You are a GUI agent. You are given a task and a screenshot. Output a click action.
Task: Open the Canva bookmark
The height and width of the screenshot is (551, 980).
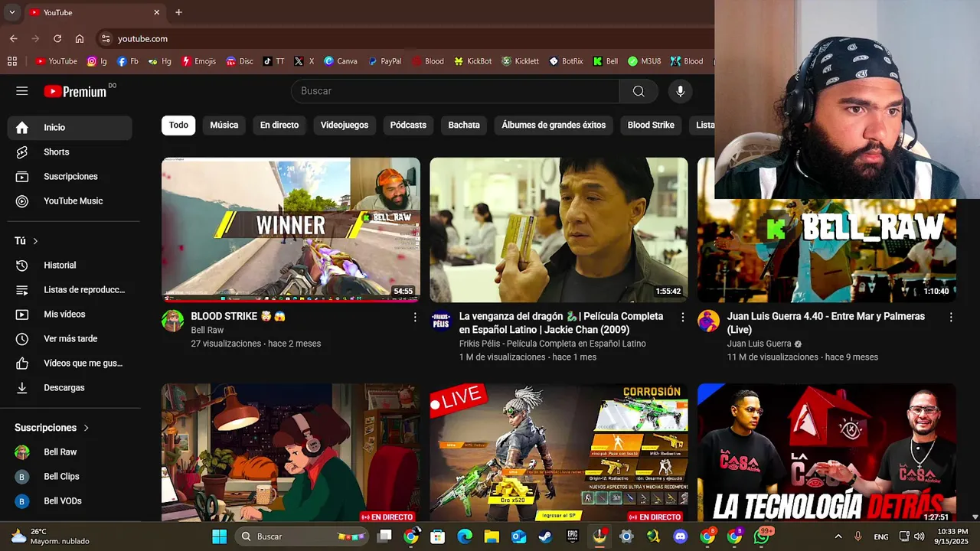340,61
